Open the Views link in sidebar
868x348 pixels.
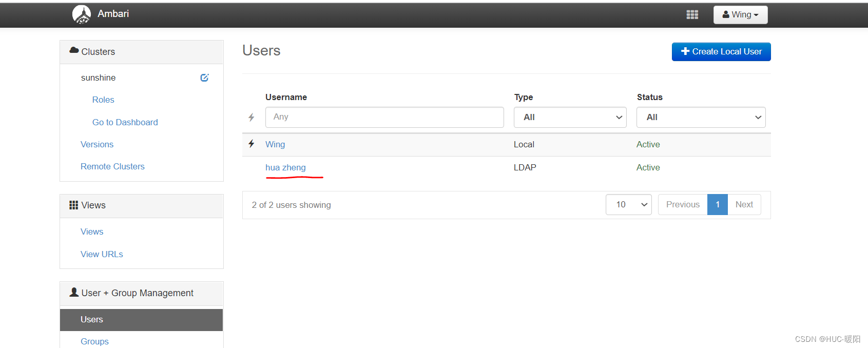(92, 231)
